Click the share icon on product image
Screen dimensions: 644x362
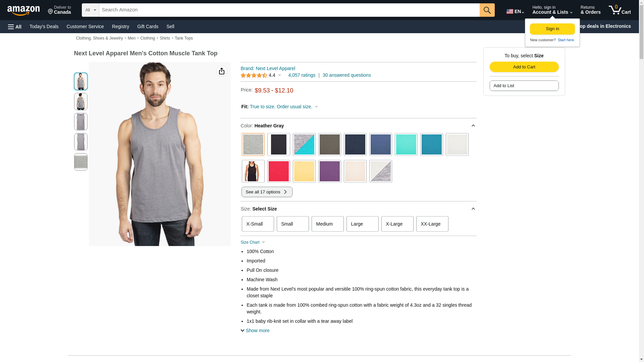222,71
